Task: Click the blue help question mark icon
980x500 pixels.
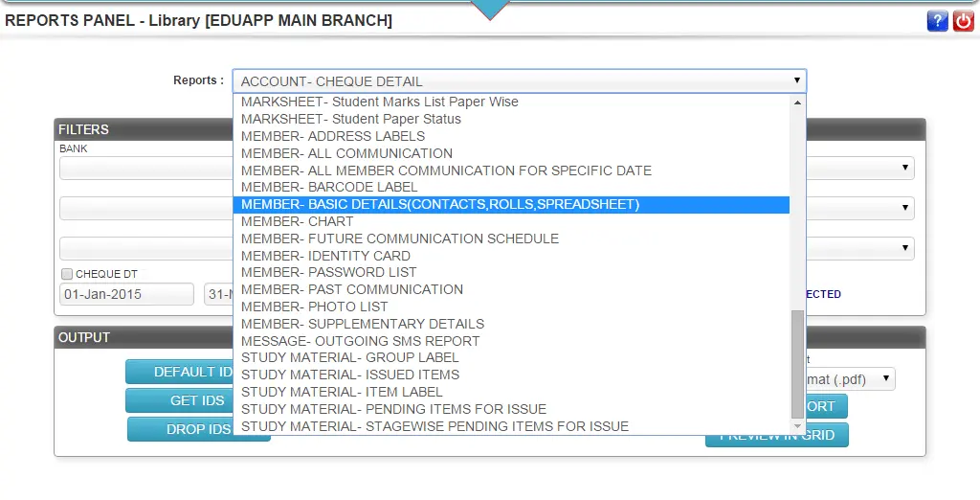Action: point(937,21)
